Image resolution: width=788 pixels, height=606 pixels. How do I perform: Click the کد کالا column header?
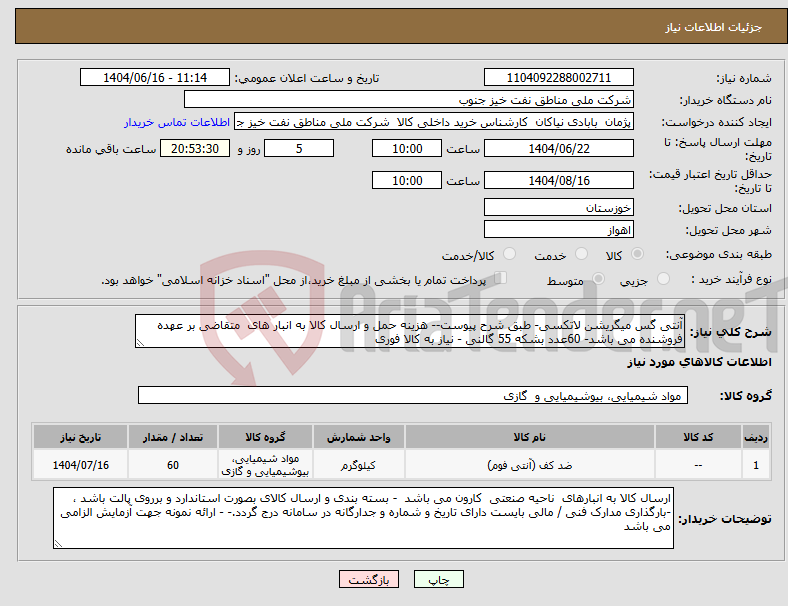point(698,437)
